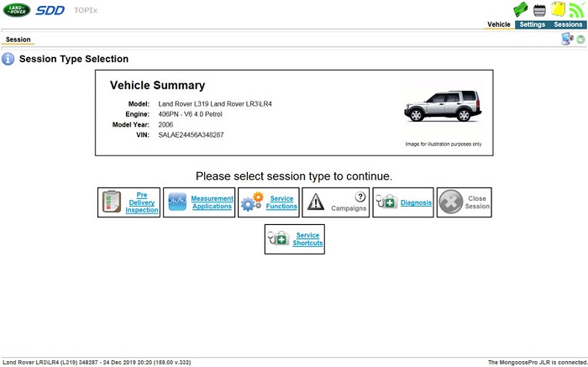The image size is (588, 367).
Task: Click the gears Service Functions icon
Action: click(x=252, y=202)
